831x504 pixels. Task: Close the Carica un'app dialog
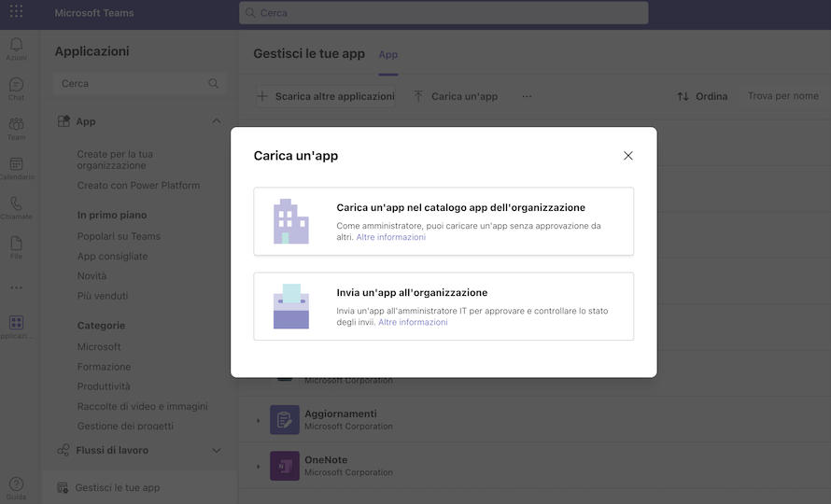click(628, 156)
